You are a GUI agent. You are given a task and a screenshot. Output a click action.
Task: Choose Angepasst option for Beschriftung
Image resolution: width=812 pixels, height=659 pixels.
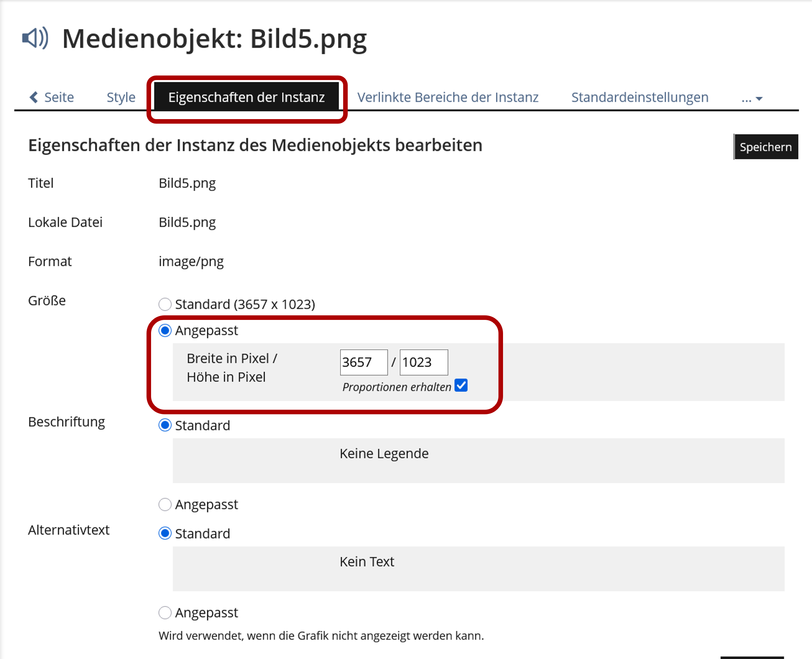tap(165, 504)
